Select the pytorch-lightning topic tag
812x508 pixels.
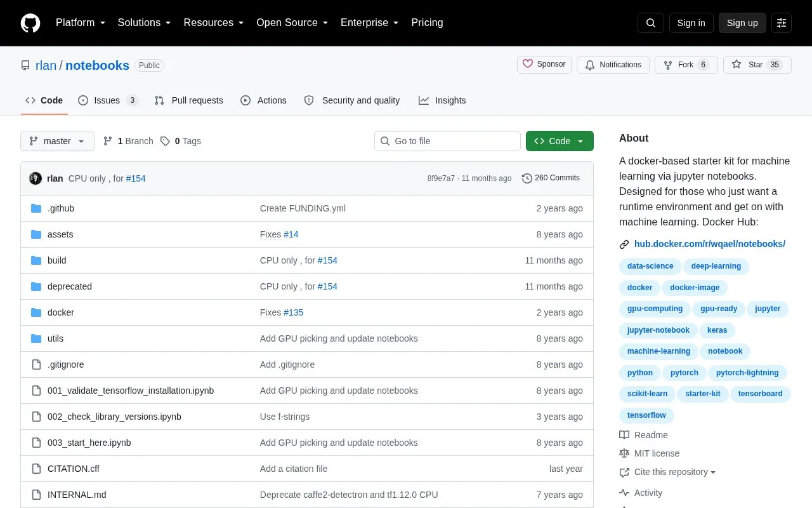click(x=747, y=373)
